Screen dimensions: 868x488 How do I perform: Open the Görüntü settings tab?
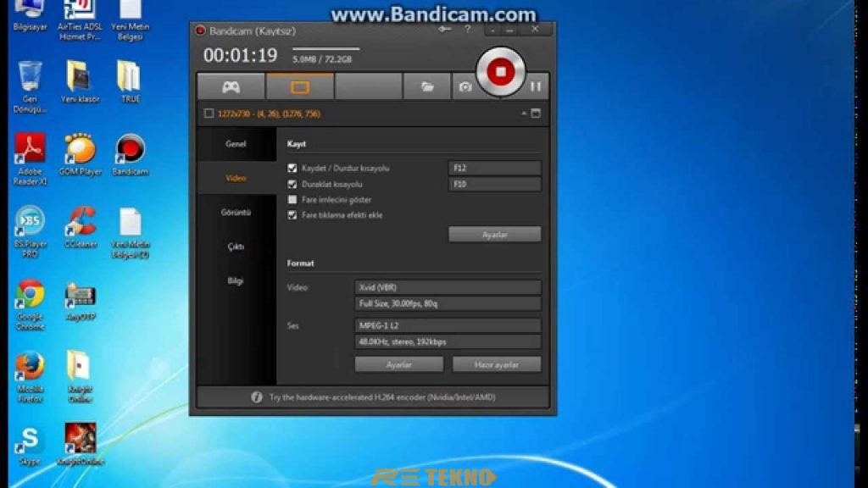pyautogui.click(x=236, y=213)
